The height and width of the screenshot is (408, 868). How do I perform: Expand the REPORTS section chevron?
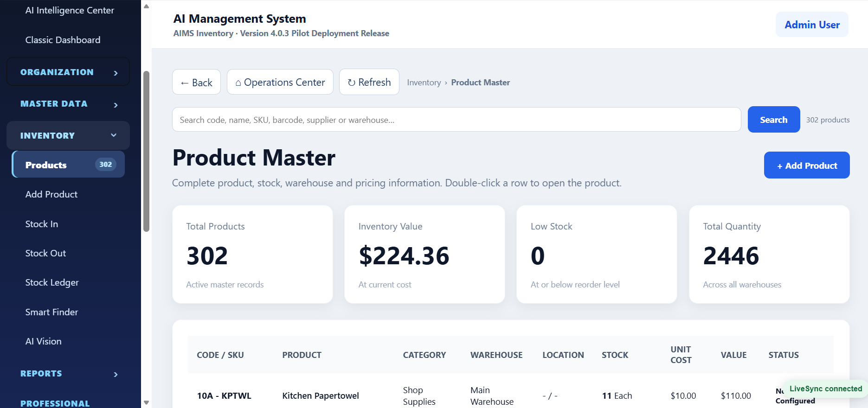116,374
